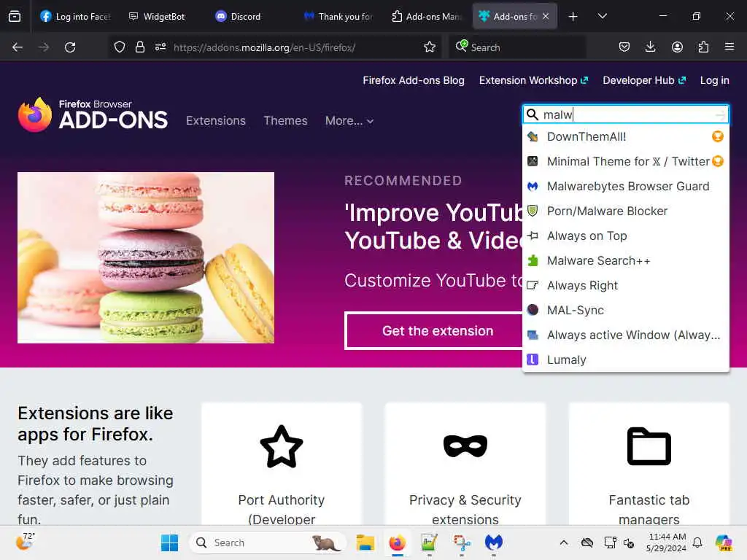Open the Windows Start menu

click(169, 542)
